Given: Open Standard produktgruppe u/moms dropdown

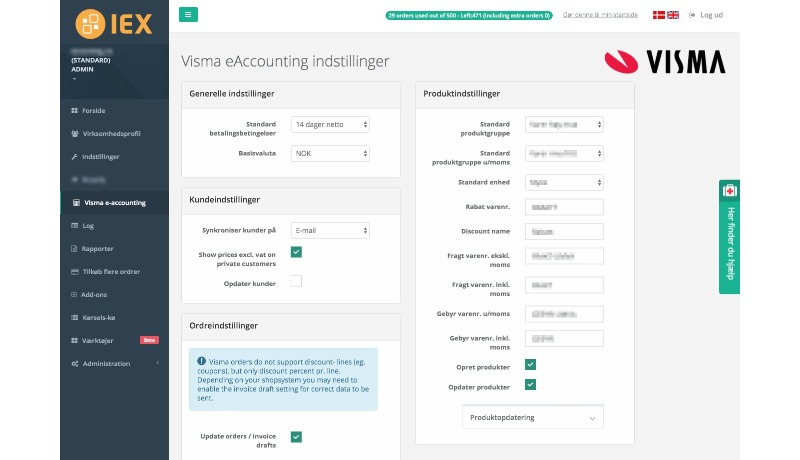Looking at the screenshot, I should coord(564,154).
